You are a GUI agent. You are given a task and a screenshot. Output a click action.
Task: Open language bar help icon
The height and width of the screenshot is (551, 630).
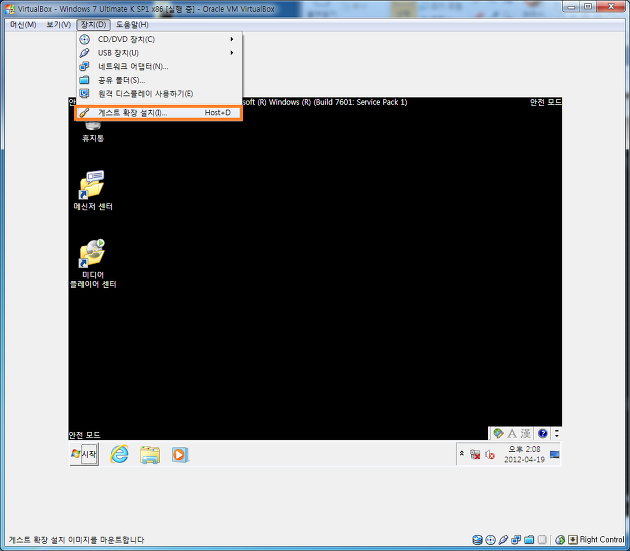(x=543, y=434)
